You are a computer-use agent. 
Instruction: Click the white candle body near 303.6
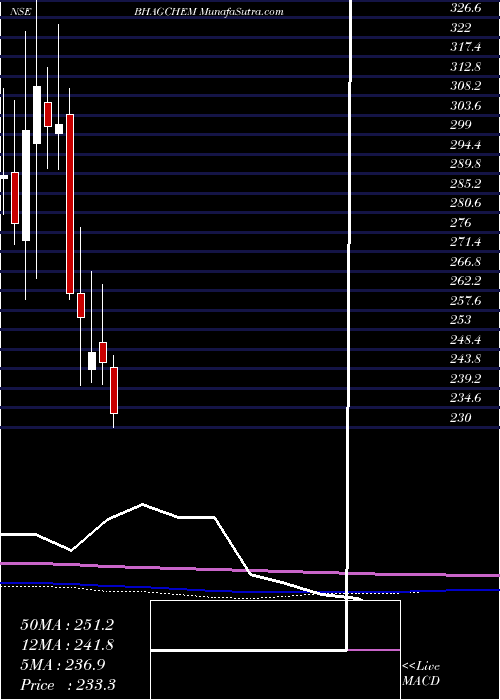point(37,115)
